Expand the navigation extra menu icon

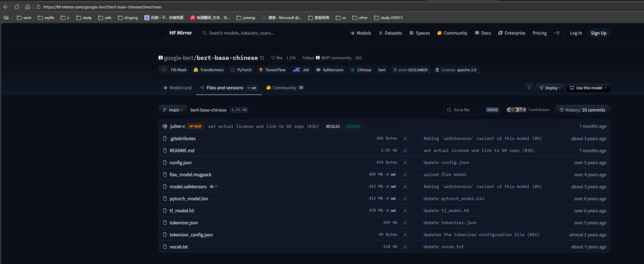[x=557, y=33]
